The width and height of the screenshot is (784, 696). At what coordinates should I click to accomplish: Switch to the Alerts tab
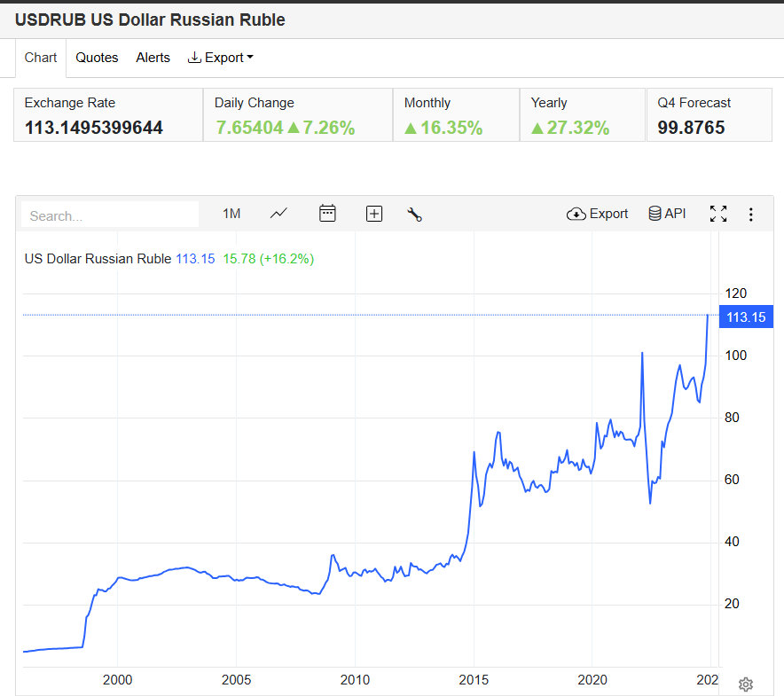(x=153, y=58)
